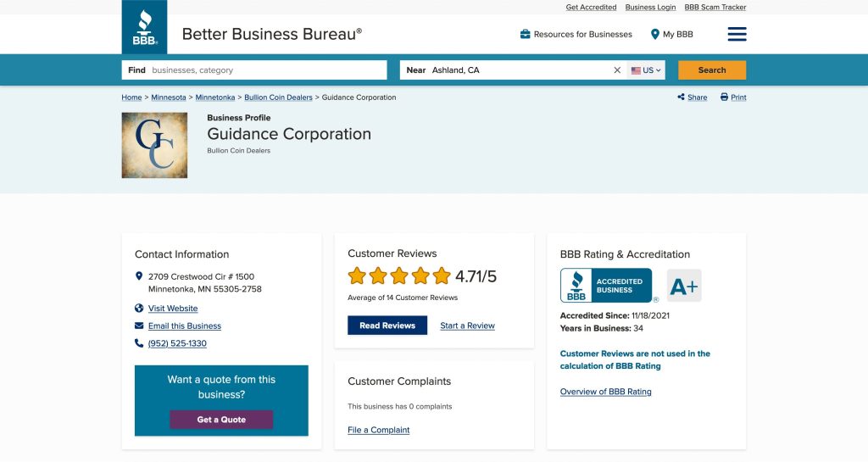The height and width of the screenshot is (462, 868).
Task: Click the BBB Accredited Business seal
Action: [606, 286]
